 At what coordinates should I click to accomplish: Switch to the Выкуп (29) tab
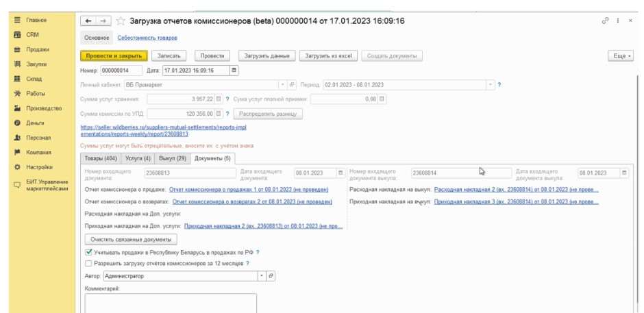point(172,158)
